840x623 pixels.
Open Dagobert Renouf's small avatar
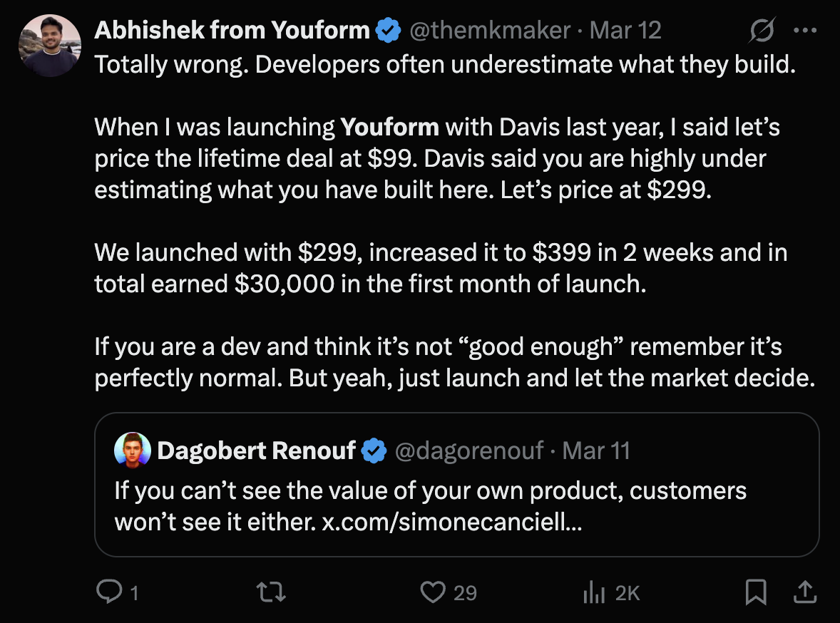[x=133, y=450]
